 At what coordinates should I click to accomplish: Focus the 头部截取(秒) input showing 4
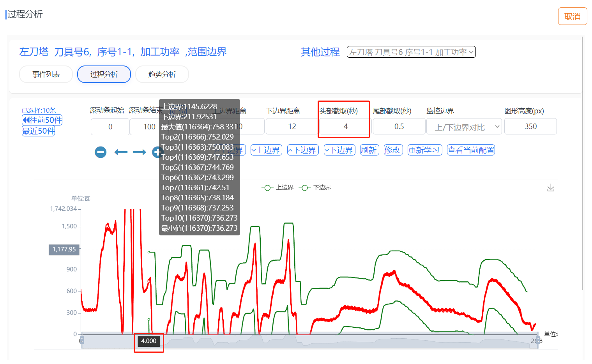click(x=345, y=127)
